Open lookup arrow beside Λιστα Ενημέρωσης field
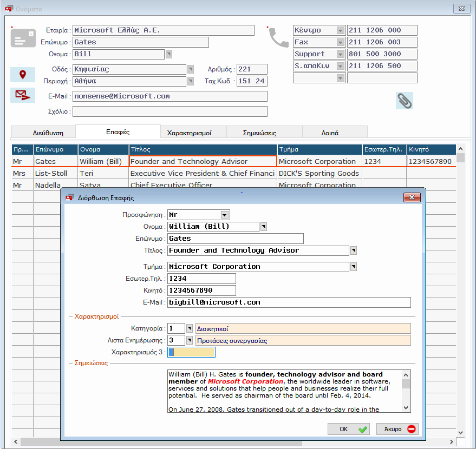Screen dimensions: 476x449 click(190, 340)
